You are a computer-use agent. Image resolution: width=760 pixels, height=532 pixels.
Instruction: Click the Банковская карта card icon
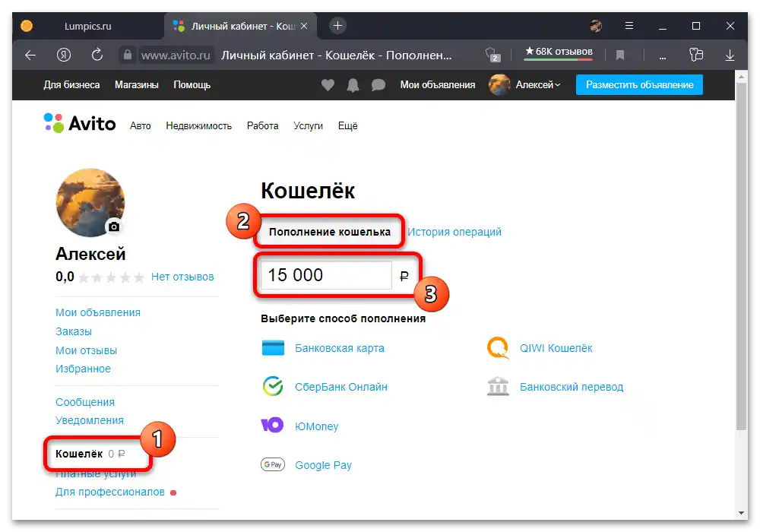[273, 348]
